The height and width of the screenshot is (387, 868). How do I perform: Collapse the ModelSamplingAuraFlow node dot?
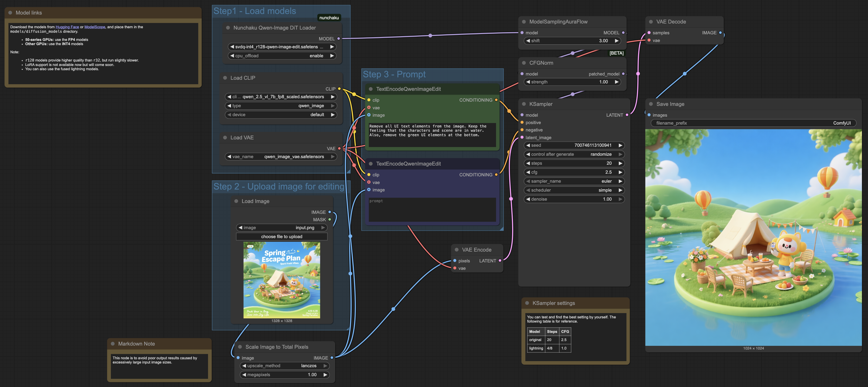tap(524, 22)
